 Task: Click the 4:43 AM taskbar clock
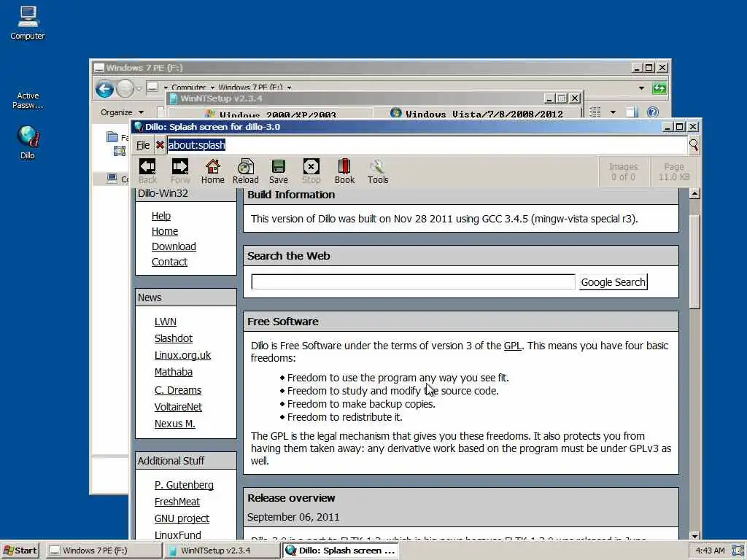[710, 551]
